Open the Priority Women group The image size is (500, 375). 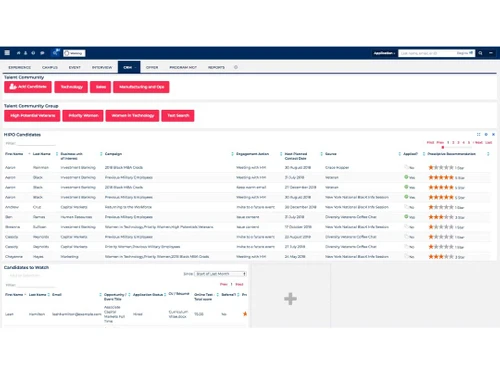pos(83,116)
